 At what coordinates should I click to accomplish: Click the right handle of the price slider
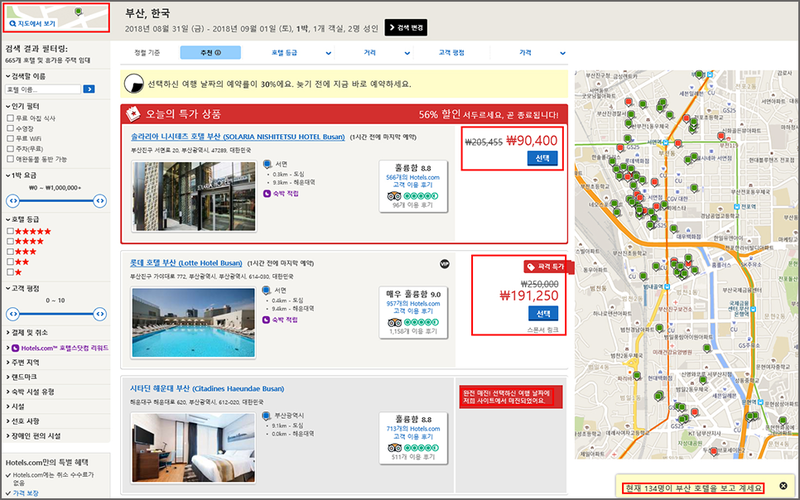point(99,200)
